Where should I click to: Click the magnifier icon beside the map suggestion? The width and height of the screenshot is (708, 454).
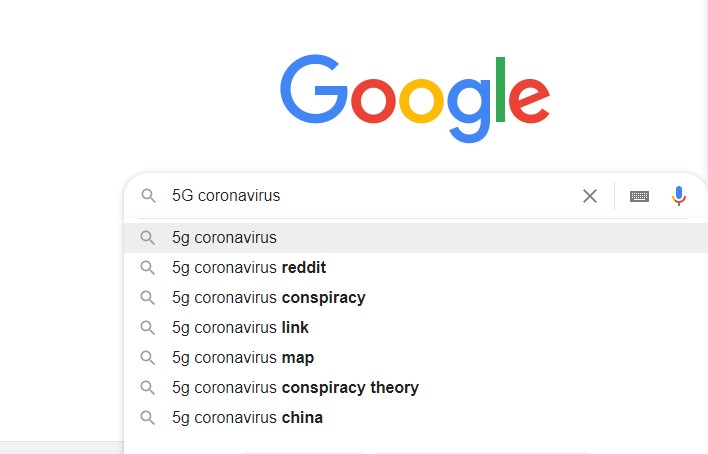coord(147,357)
